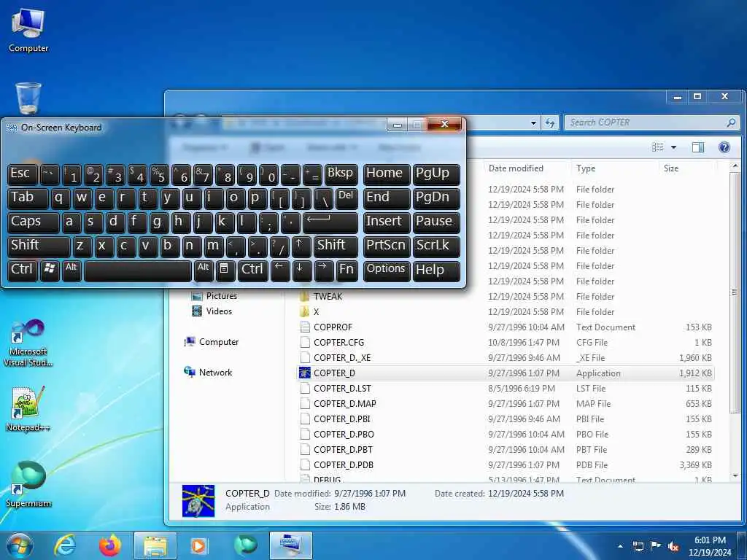The width and height of the screenshot is (747, 560).
Task: Select the COPTER_D application file
Action: tap(505, 373)
